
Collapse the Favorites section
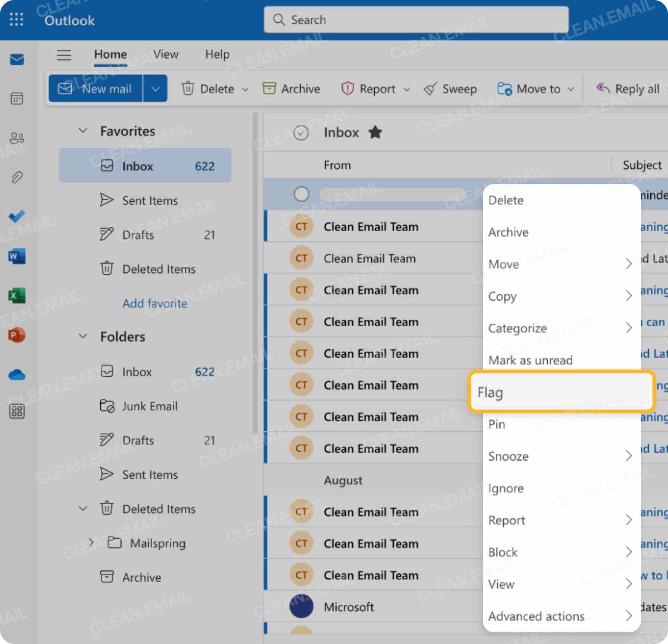coord(83,131)
